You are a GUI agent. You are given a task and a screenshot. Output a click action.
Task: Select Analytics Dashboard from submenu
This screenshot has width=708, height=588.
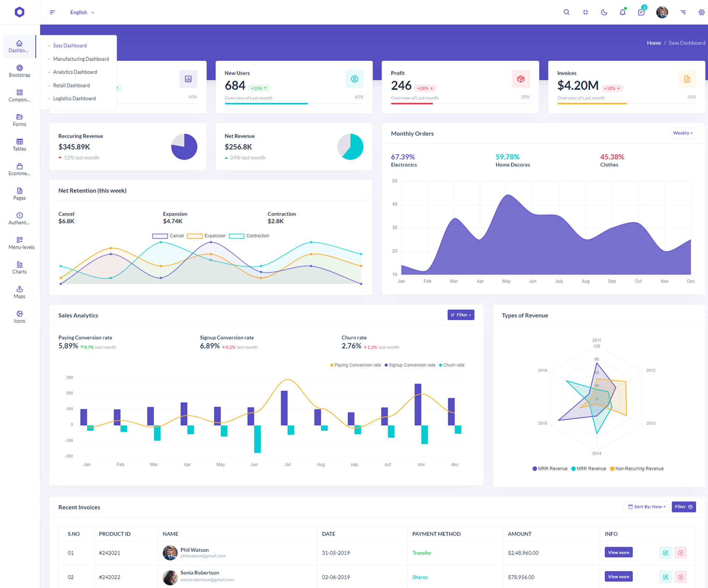point(75,72)
